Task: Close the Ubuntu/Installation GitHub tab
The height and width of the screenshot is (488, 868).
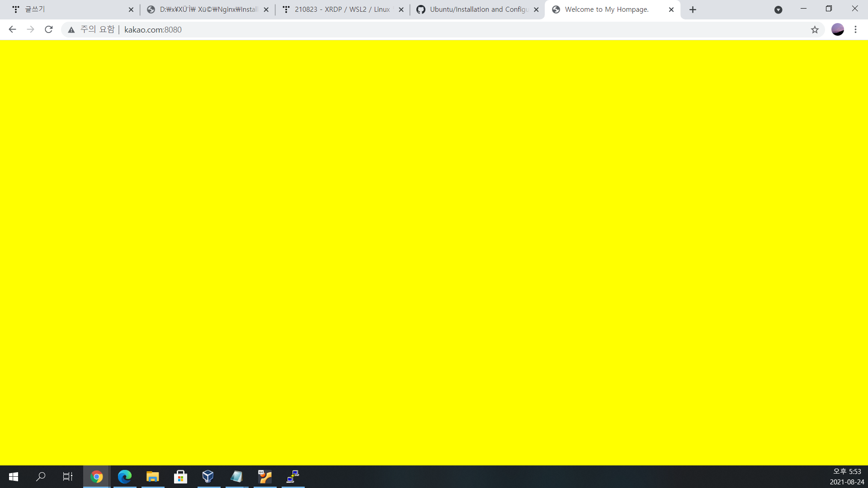Action: coord(536,9)
